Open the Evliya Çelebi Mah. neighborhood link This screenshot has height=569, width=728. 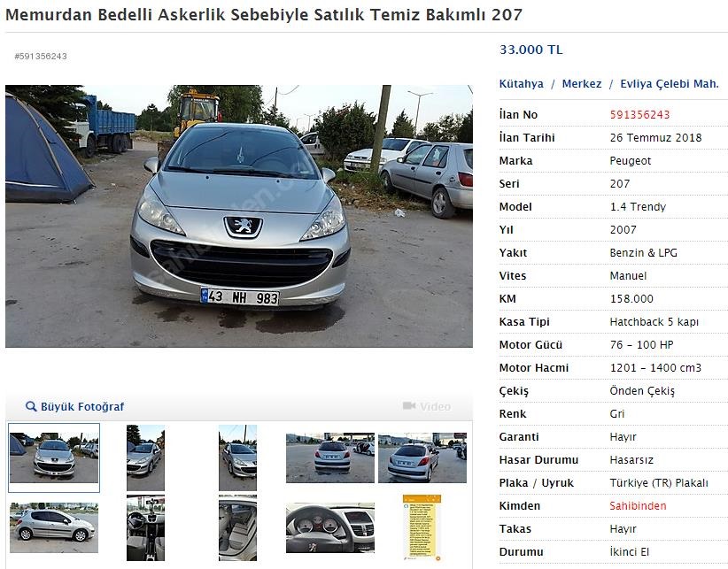tap(669, 84)
